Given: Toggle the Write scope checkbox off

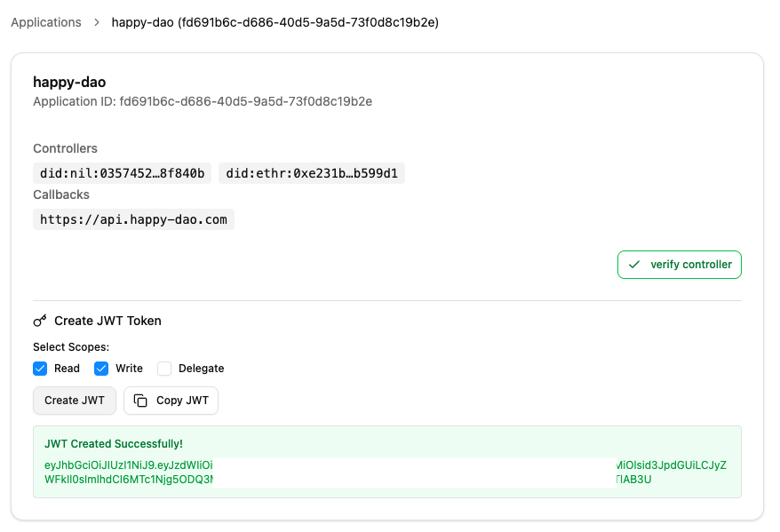Looking at the screenshot, I should 101,369.
